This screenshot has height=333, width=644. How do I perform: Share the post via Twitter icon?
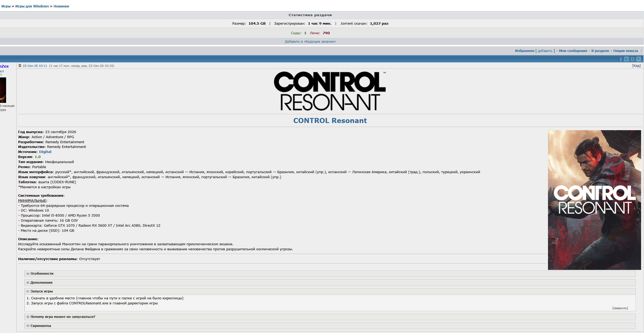pos(626,59)
